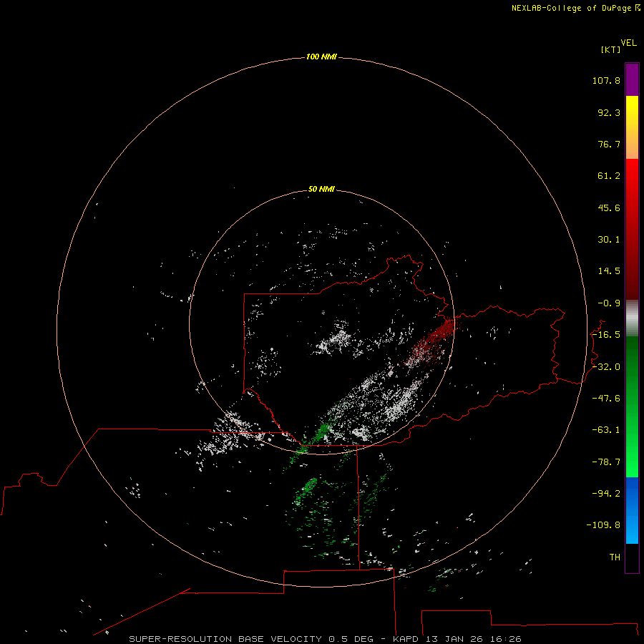644x644 pixels.
Task: Click the [KT] units label
Action: [x=610, y=49]
